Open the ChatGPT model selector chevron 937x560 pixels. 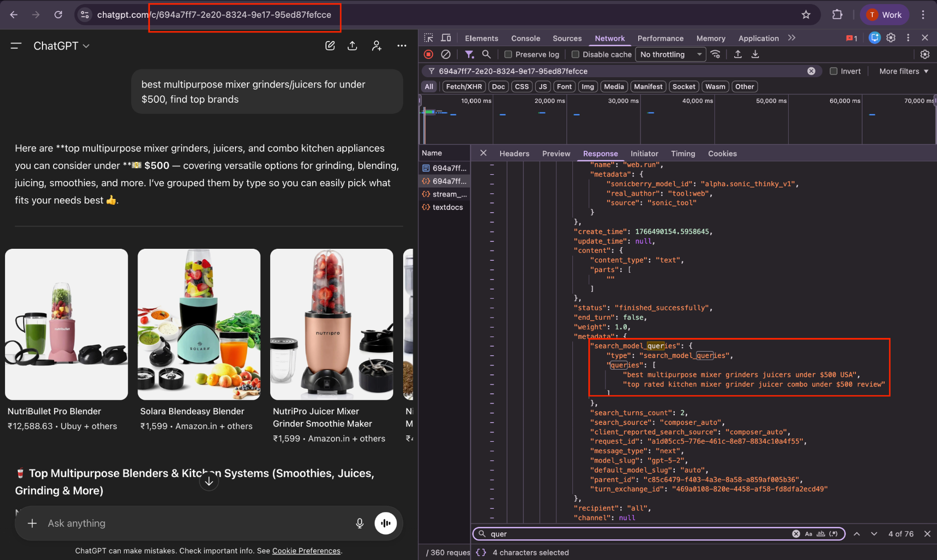click(87, 46)
